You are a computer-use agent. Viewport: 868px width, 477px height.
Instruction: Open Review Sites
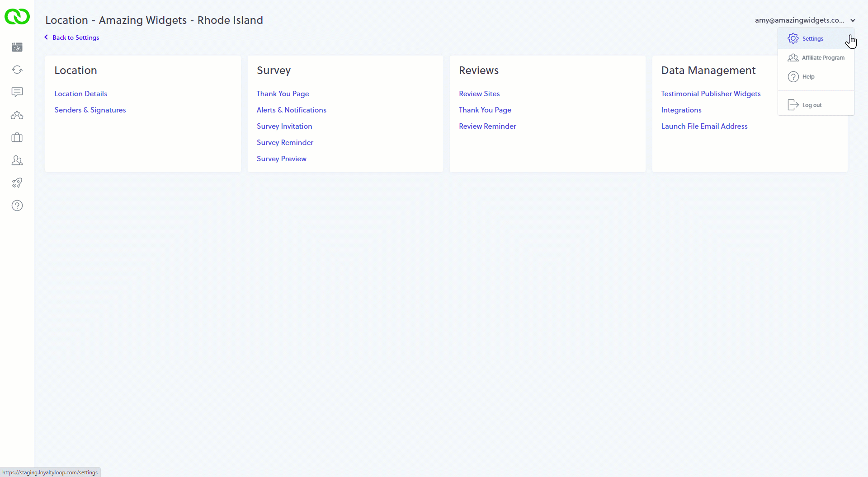click(x=479, y=94)
